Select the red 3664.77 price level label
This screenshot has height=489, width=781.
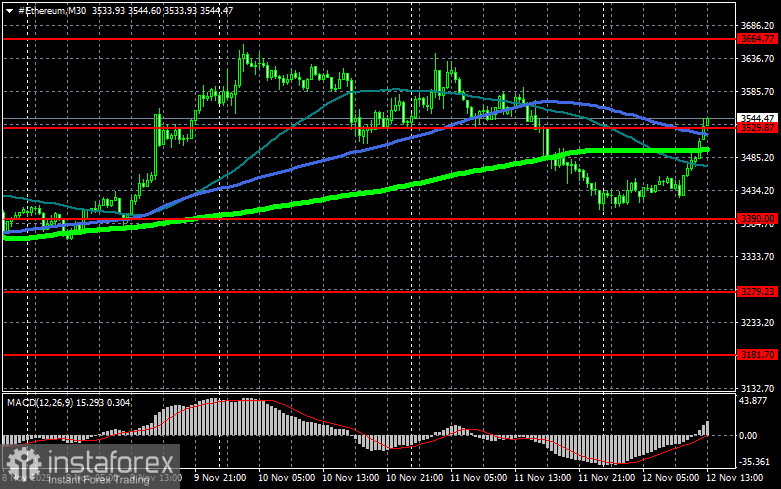tap(757, 39)
